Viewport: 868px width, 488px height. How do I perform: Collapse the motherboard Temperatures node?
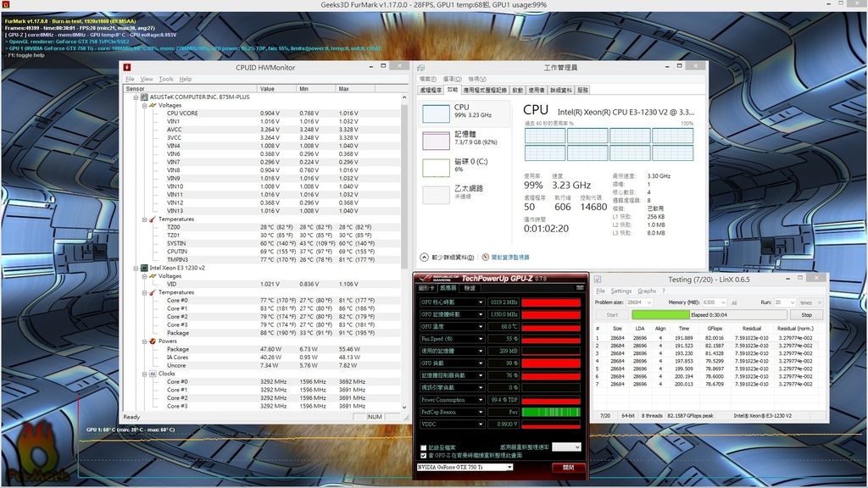[x=144, y=219]
